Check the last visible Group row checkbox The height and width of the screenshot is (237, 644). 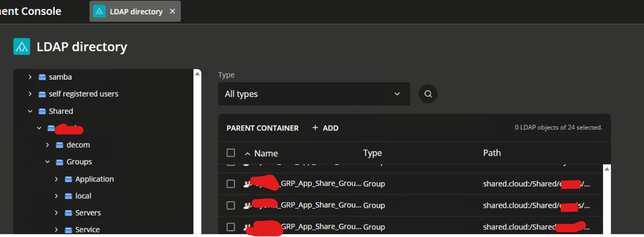point(231,227)
